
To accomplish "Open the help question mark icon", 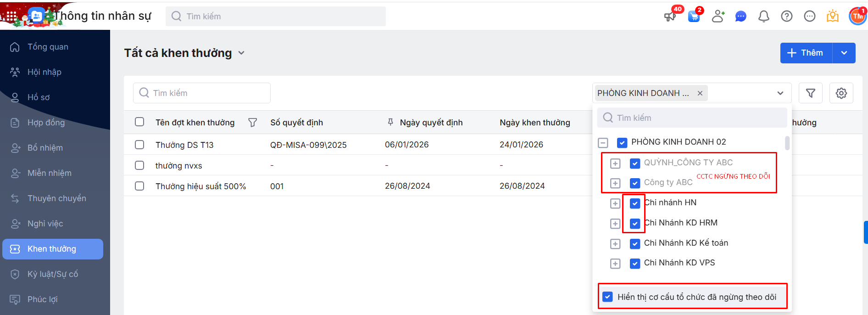I will tap(786, 17).
